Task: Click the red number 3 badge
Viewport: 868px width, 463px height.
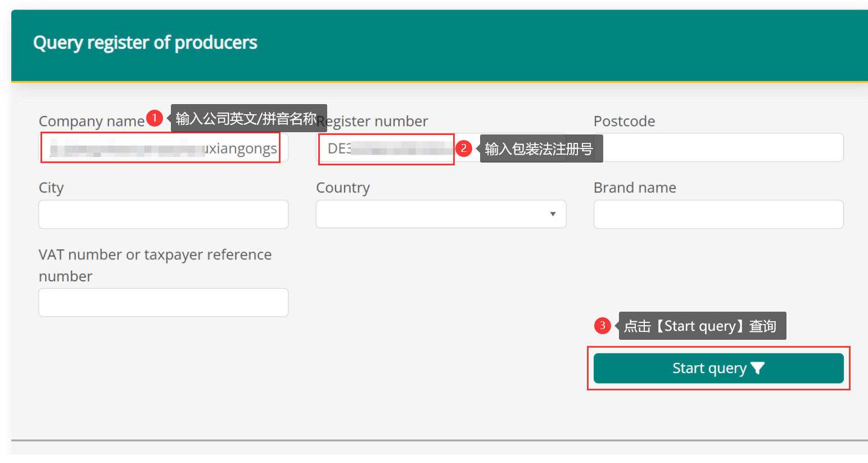Action: coord(602,326)
